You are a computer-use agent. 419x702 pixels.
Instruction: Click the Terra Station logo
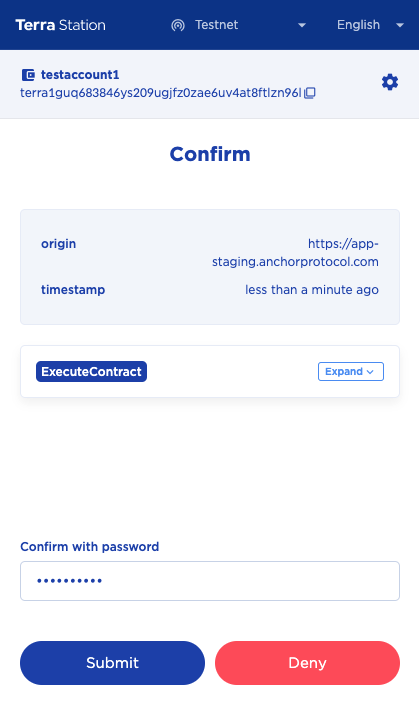pos(60,25)
